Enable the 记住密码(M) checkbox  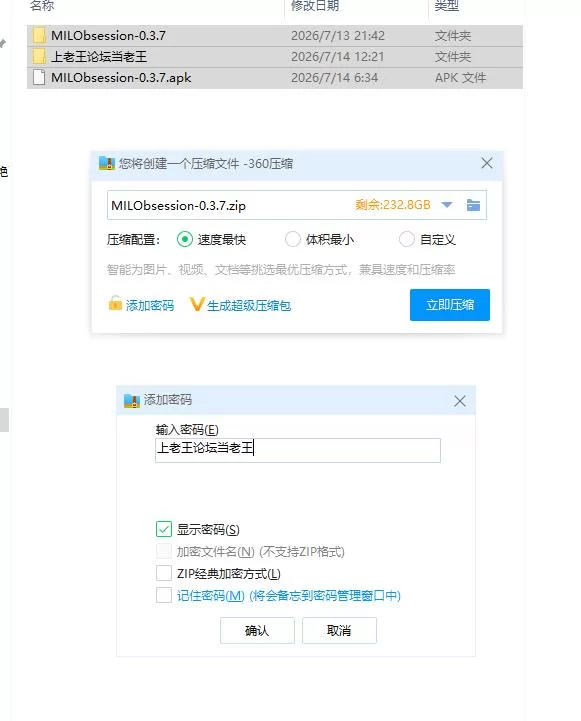click(x=164, y=595)
